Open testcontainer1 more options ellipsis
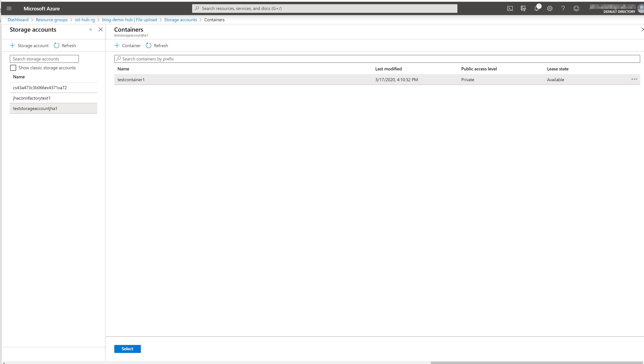The image size is (644, 364). point(634,79)
